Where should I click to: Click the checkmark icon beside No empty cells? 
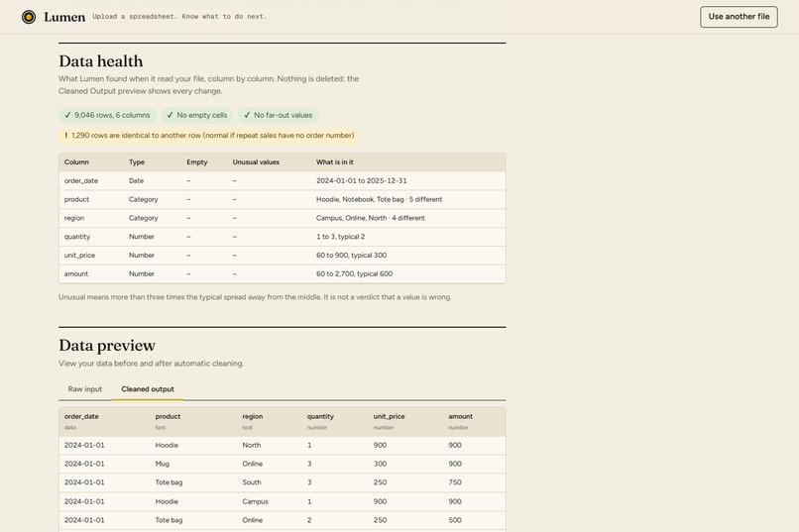(x=170, y=115)
